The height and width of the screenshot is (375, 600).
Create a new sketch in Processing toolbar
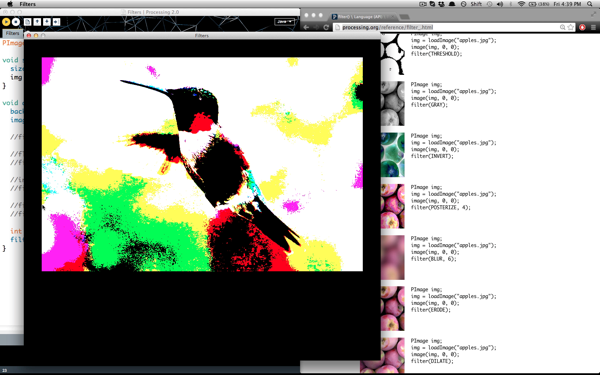(28, 22)
